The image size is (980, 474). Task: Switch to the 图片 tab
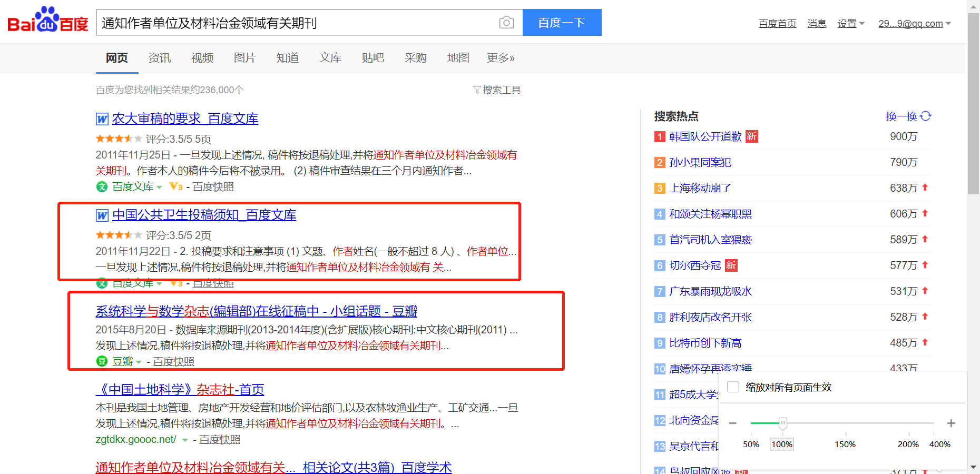[x=245, y=58]
